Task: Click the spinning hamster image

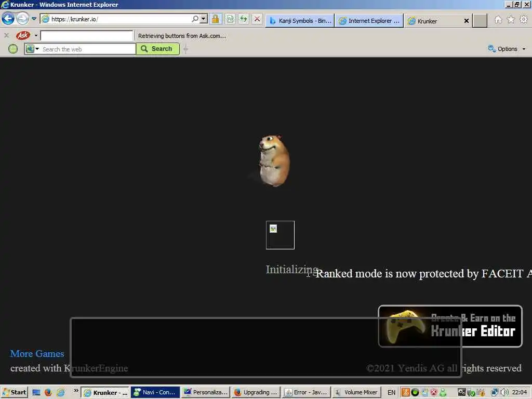Action: pyautogui.click(x=274, y=160)
